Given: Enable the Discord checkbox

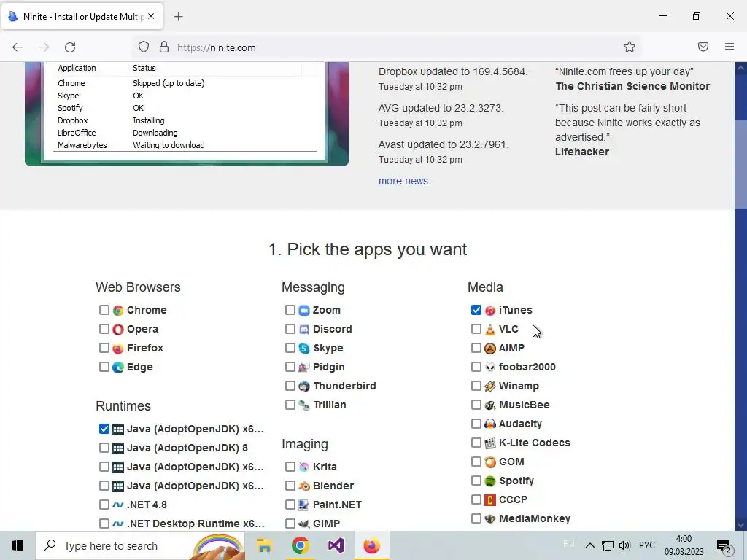Looking at the screenshot, I should (x=290, y=329).
